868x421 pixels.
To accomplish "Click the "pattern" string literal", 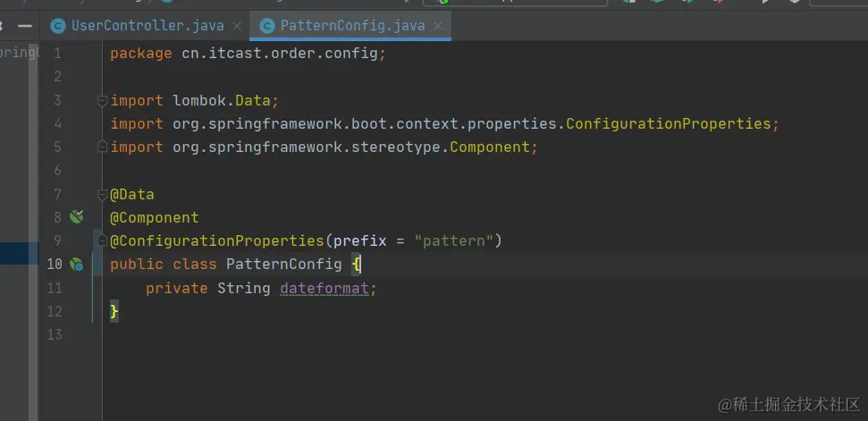I will pos(454,240).
